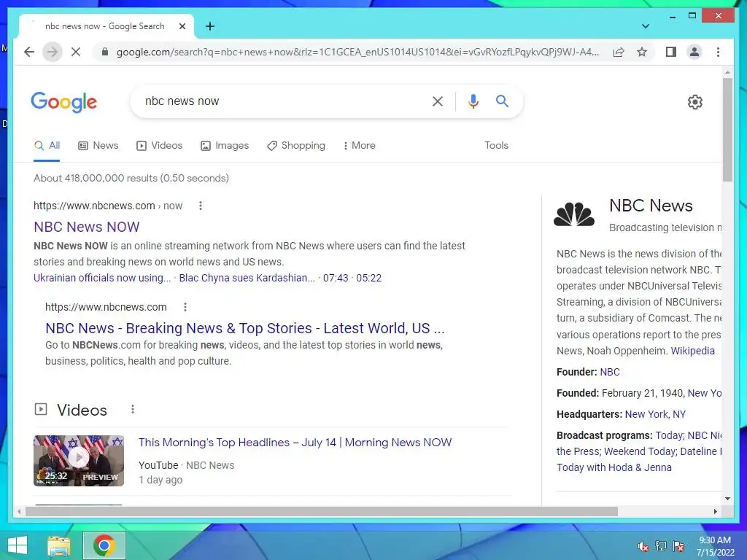Open File Explorer from the taskbar
The image size is (747, 560).
coord(58,545)
